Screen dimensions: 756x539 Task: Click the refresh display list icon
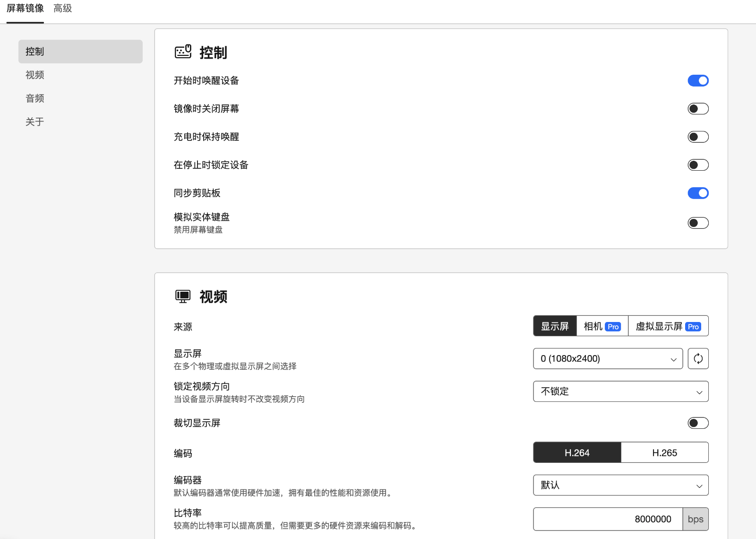click(x=698, y=359)
